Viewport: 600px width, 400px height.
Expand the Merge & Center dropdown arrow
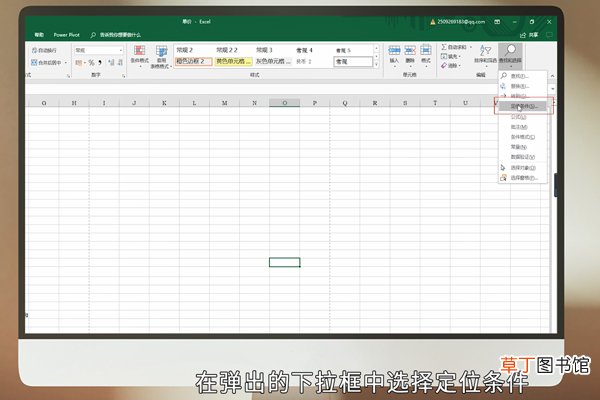click(x=66, y=62)
